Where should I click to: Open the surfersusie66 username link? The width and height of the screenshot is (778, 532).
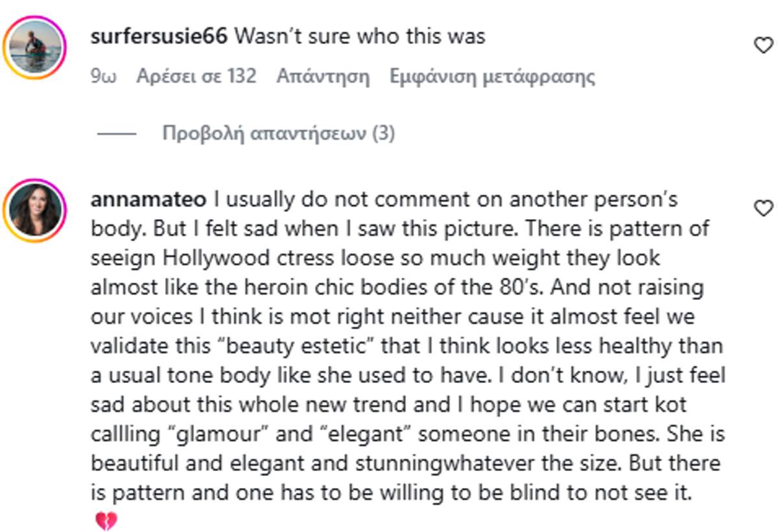click(x=159, y=36)
